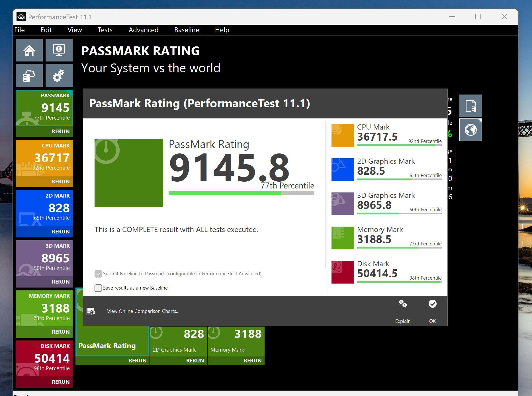Click the export results document icon
The height and width of the screenshot is (396, 532).
click(x=470, y=106)
